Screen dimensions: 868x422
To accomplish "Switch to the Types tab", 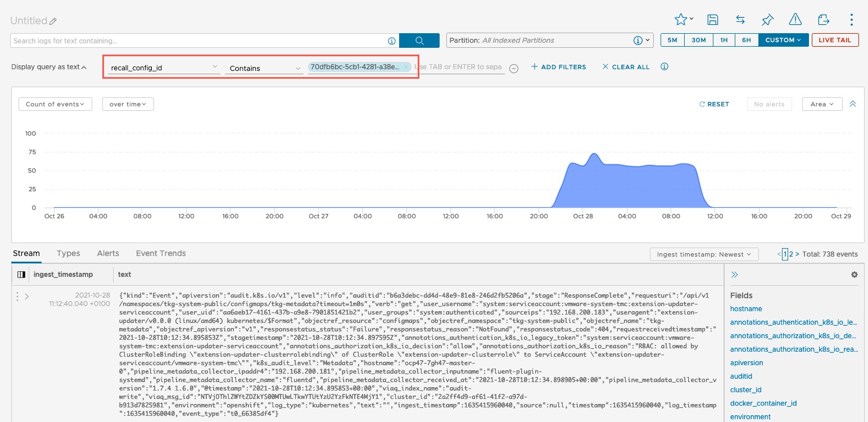I will click(x=69, y=253).
